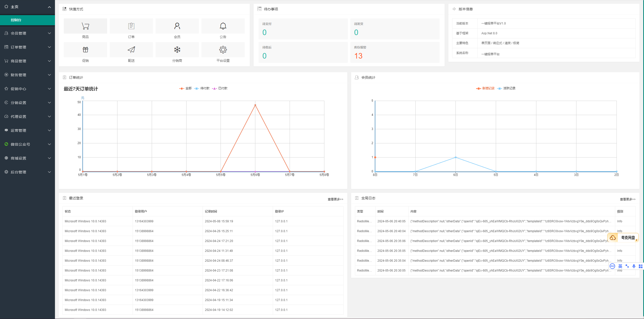The image size is (644, 319).
Task: Expand the 促销中心 menu chevron
Action: point(49,89)
